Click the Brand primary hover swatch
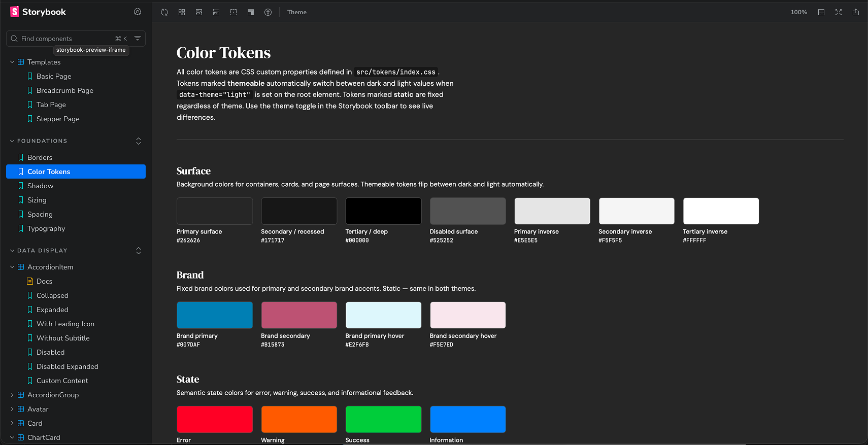The image size is (868, 445). pos(383,315)
